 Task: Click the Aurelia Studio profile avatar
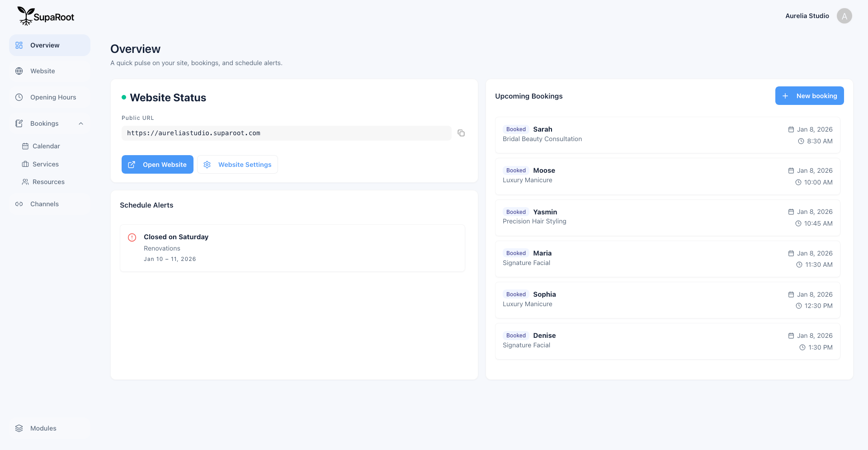844,16
